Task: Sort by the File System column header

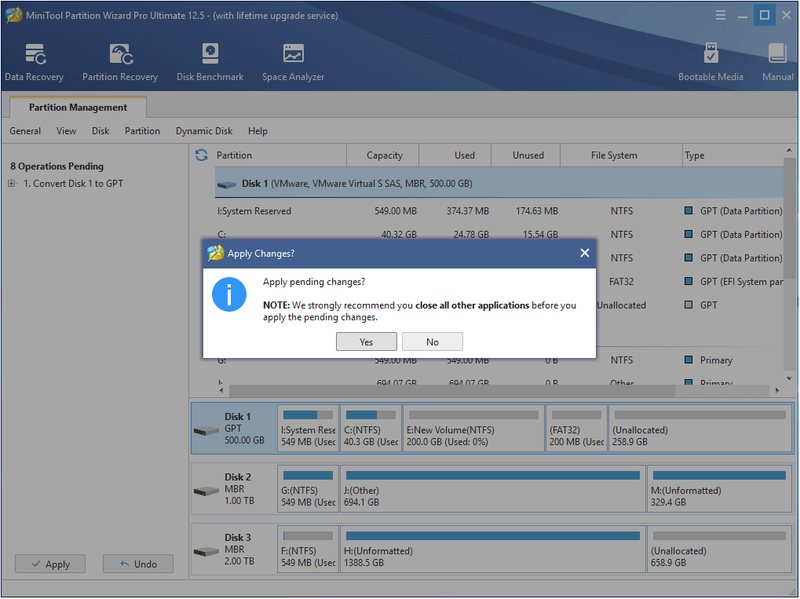Action: [614, 155]
